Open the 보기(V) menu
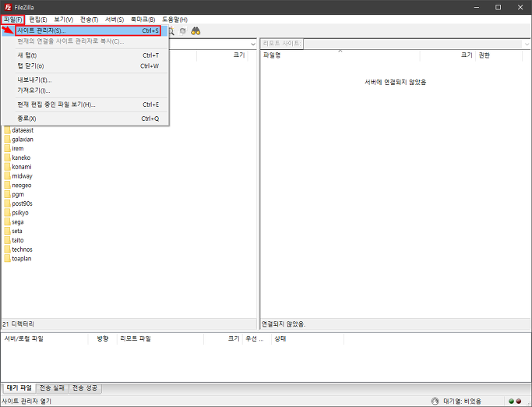Image resolution: width=532 pixels, height=407 pixels. coord(63,19)
